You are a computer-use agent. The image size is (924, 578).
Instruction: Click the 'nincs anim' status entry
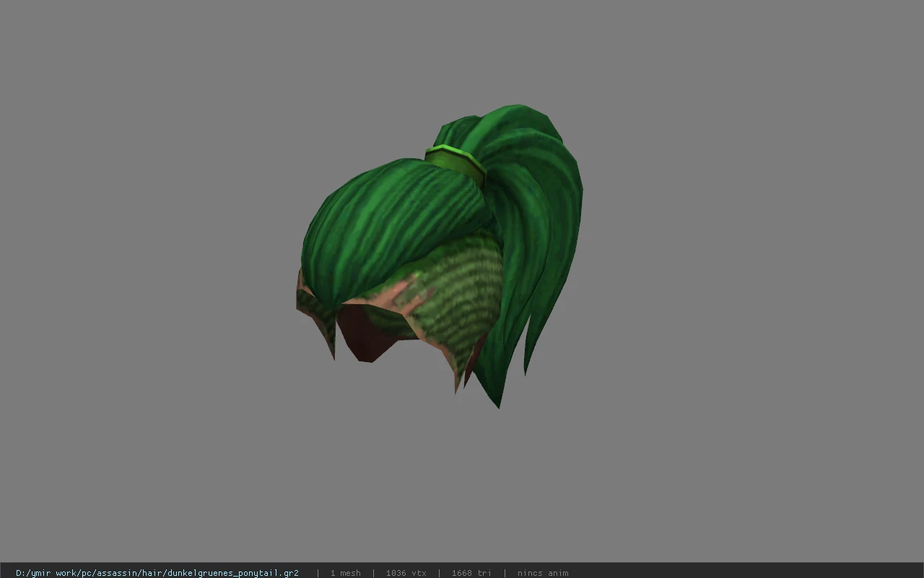543,573
